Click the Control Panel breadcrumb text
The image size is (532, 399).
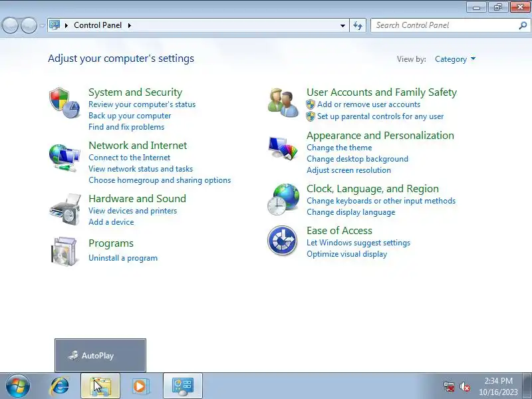pyautogui.click(x=98, y=25)
